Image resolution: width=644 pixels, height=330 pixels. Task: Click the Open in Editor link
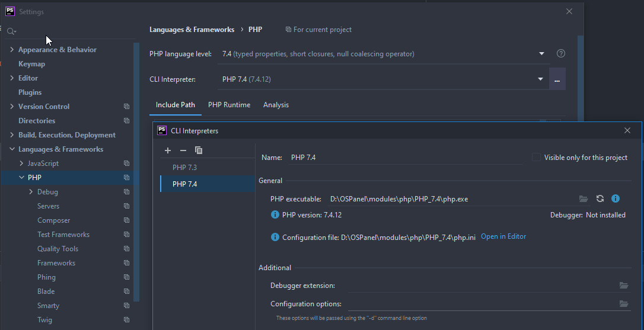coord(503,236)
